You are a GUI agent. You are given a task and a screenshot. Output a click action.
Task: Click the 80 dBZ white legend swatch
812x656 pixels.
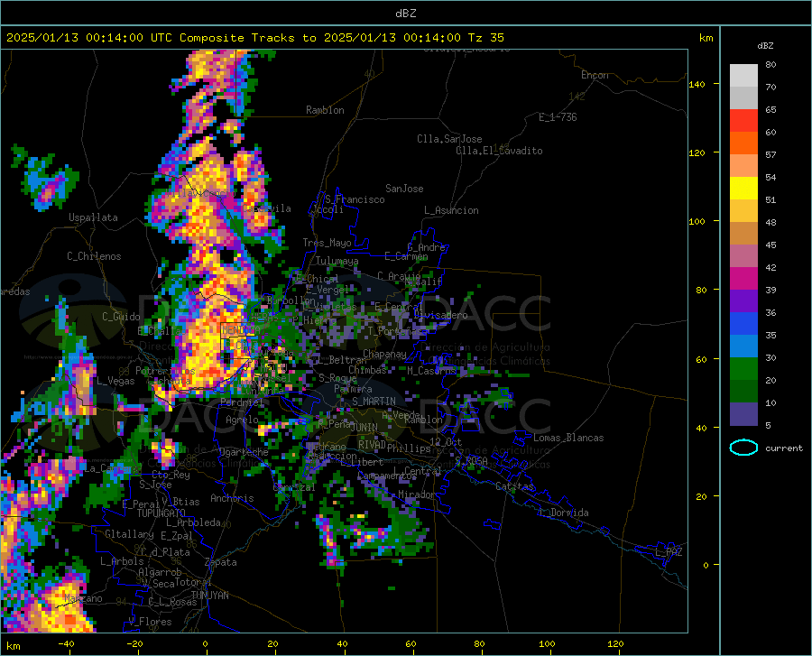pos(743,75)
